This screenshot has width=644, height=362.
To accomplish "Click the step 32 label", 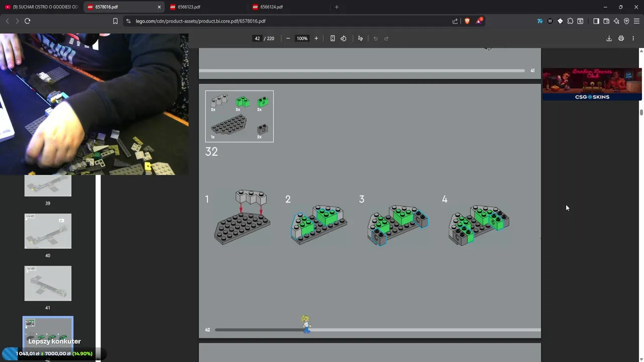I will click(211, 151).
